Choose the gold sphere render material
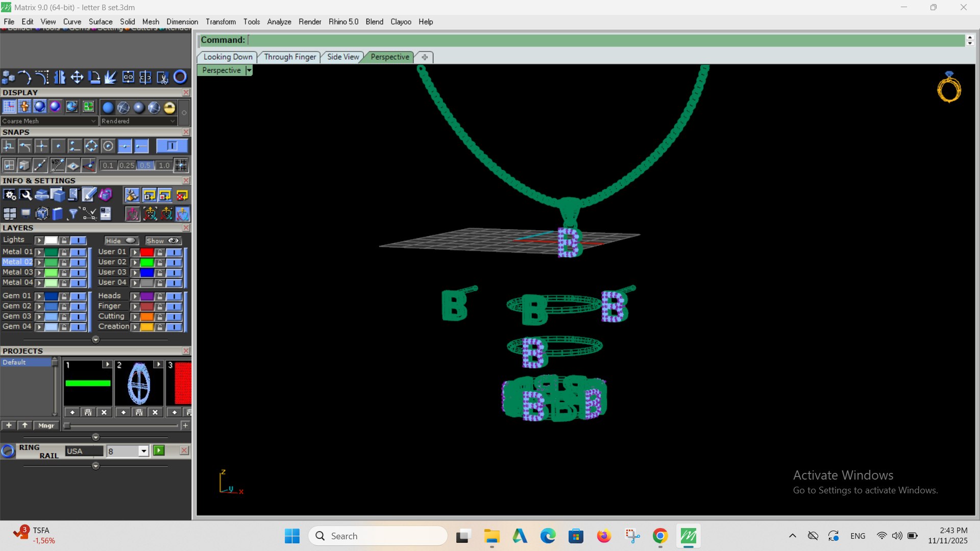Image resolution: width=980 pixels, height=551 pixels. (x=169, y=107)
